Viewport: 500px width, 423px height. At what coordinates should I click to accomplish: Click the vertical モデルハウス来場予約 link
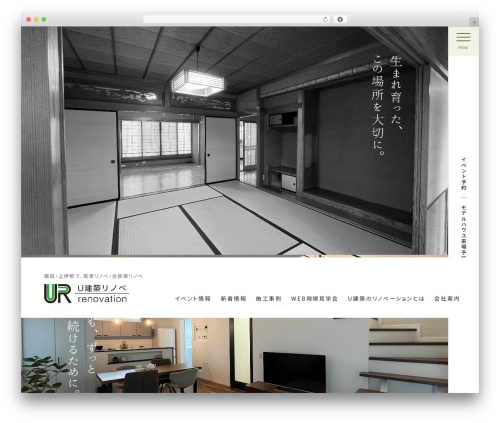pos(463,231)
